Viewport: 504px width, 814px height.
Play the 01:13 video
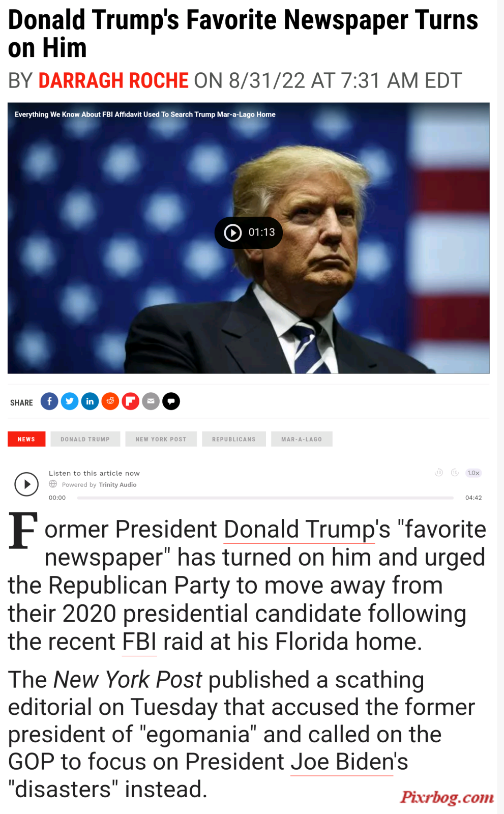249,232
